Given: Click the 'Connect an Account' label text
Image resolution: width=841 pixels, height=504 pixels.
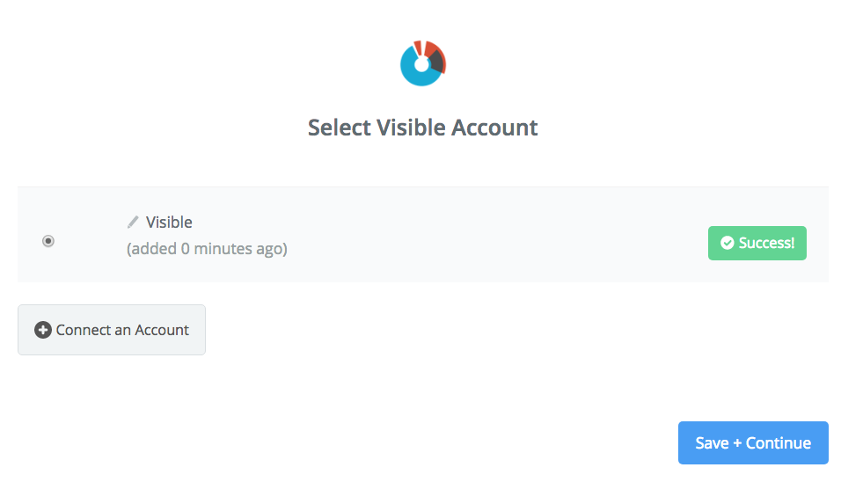Looking at the screenshot, I should (x=122, y=330).
